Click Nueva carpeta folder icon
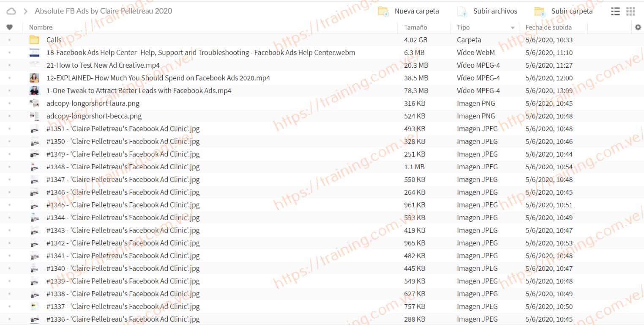The height and width of the screenshot is (325, 644). [x=383, y=11]
